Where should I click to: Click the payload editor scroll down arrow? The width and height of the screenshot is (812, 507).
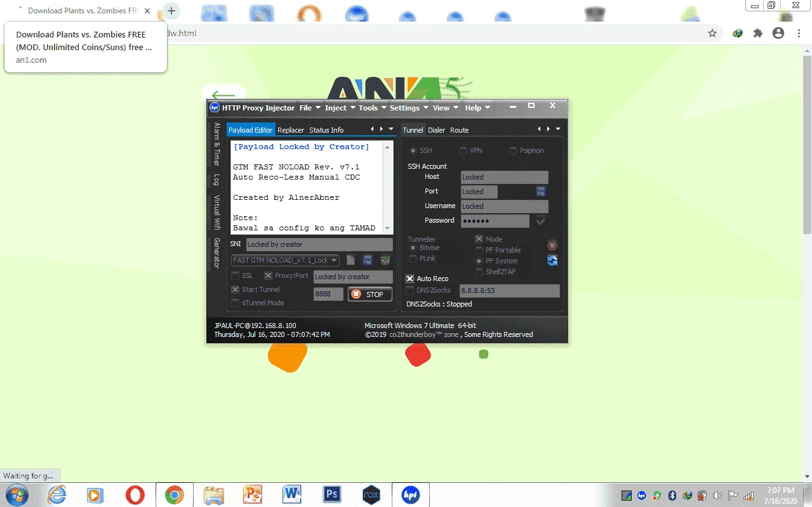pos(388,229)
